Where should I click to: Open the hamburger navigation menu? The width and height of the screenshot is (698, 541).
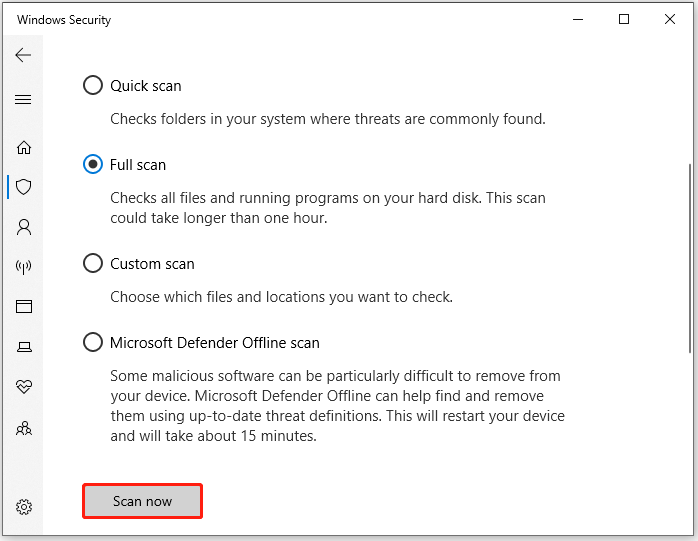coord(23,99)
